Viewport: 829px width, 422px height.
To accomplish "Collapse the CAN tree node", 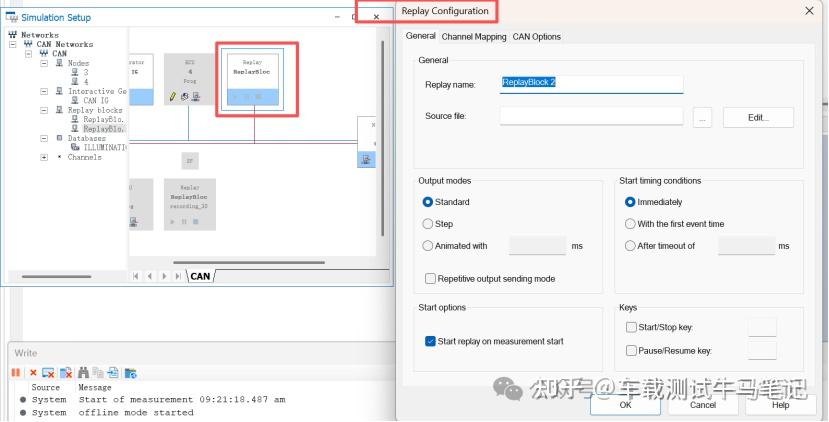I will click(x=29, y=53).
